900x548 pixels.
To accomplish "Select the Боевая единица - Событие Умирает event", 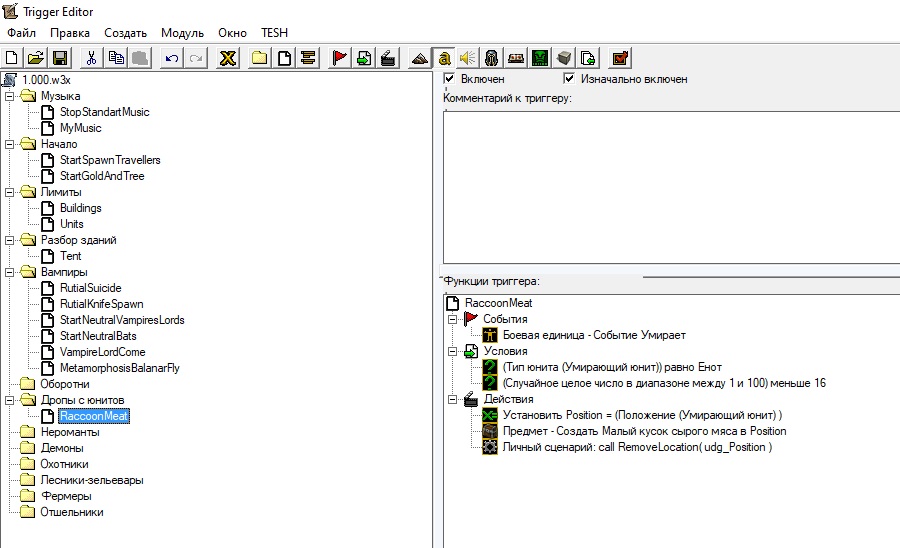I will pyautogui.click(x=594, y=335).
